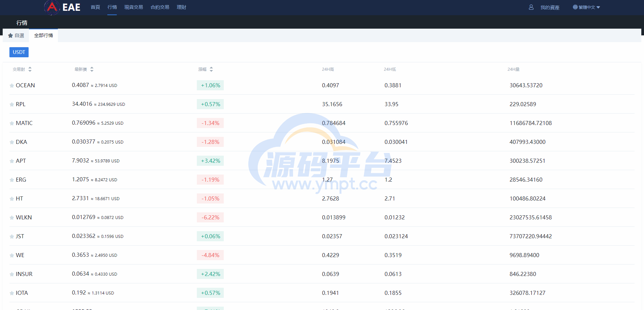
Task: Click RPL price 34.4016
Action: pyautogui.click(x=82, y=104)
